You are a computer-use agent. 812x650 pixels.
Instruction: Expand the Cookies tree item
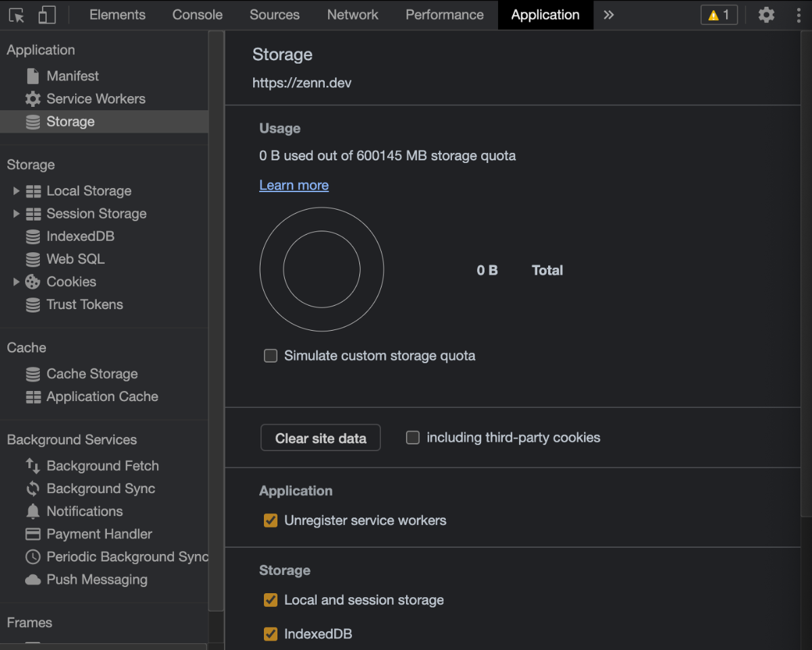16,282
